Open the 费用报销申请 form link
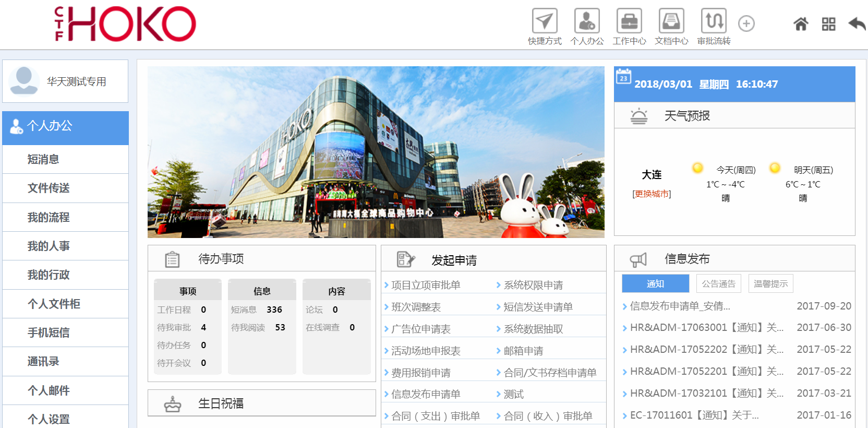The image size is (868, 428). (x=421, y=373)
